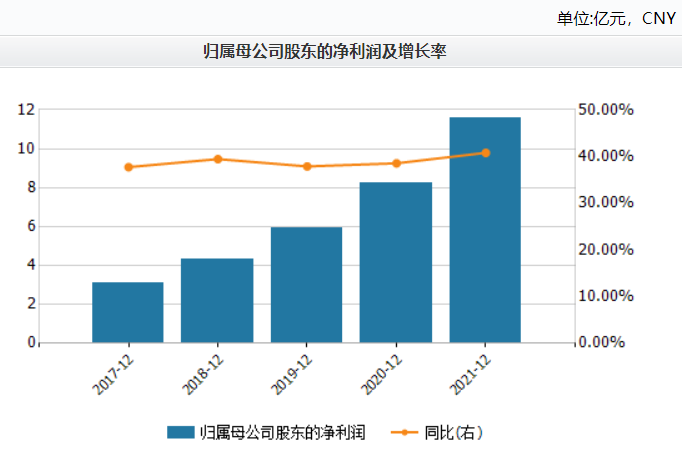
Task: Click the orange data point above 2019-12
Action: tap(306, 166)
